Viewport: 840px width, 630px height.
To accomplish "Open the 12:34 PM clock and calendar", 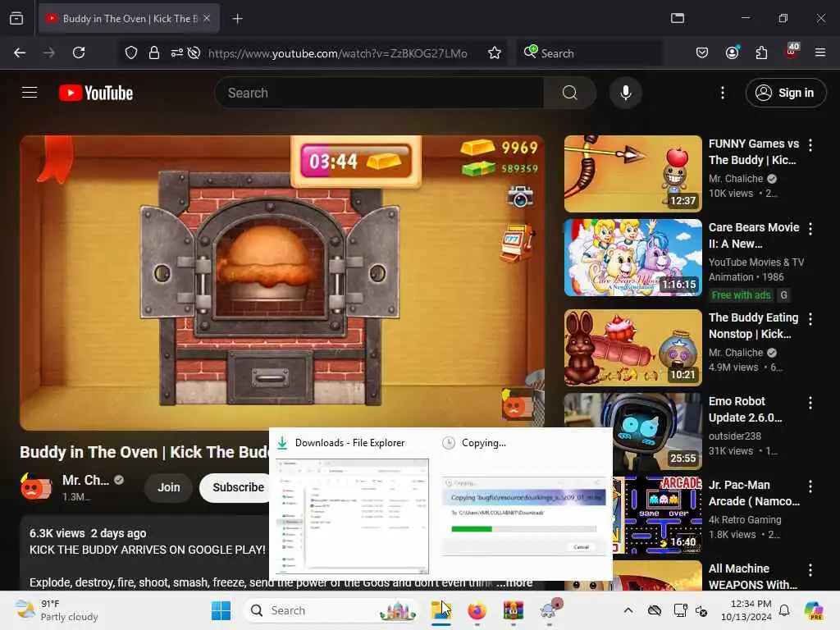I will tap(746, 610).
